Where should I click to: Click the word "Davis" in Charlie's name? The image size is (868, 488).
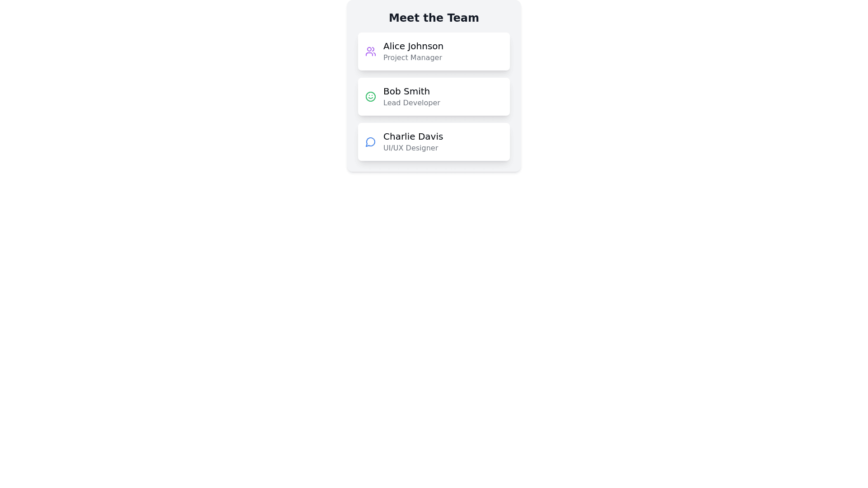pyautogui.click(x=430, y=136)
